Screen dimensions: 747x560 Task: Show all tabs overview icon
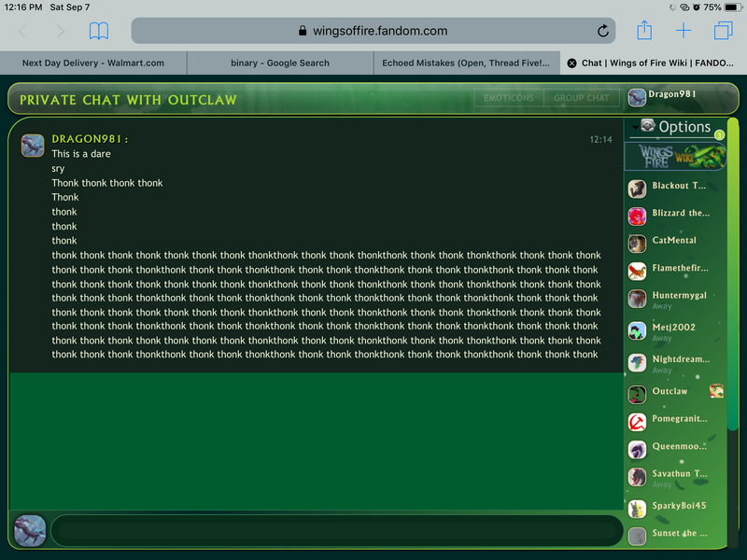(x=723, y=31)
